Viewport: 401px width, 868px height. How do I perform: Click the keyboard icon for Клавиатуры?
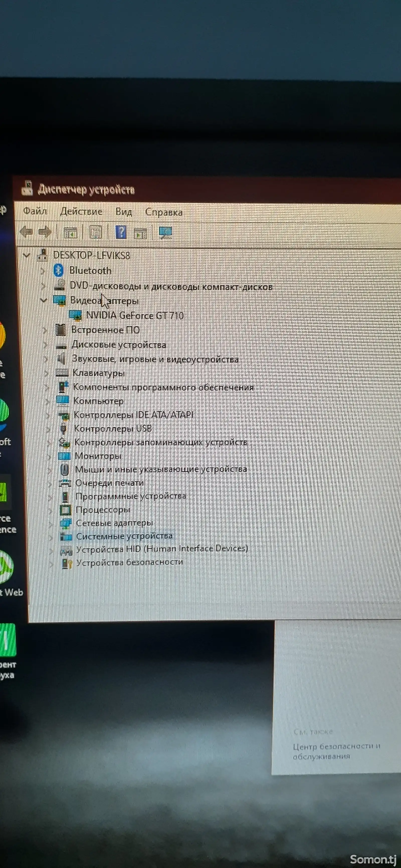coord(62,373)
